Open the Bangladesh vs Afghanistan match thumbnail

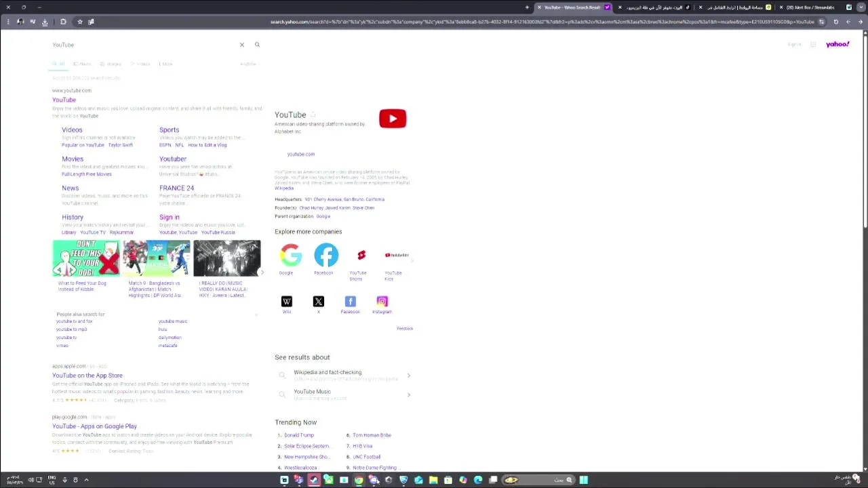pos(157,258)
